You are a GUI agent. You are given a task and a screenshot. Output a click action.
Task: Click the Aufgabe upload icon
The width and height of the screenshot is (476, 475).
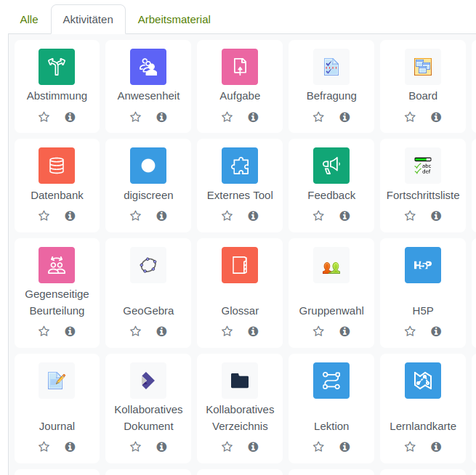240,67
